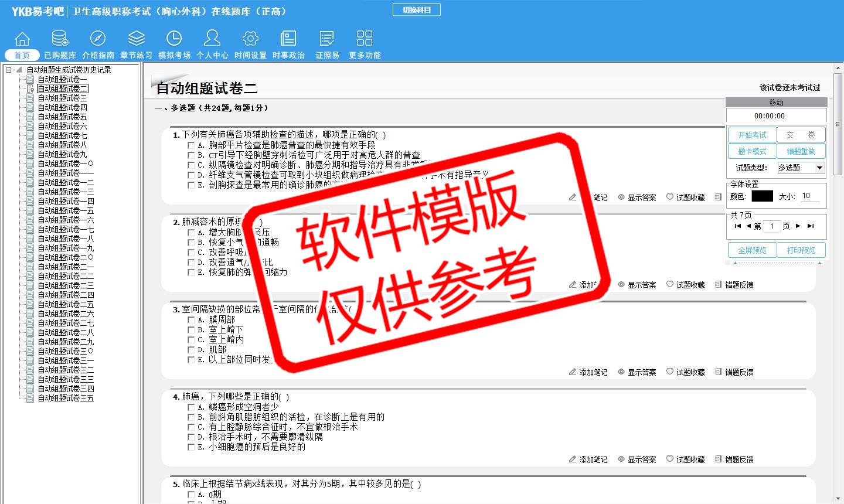Click the black font color swatch
This screenshot has height=504, width=844.
tap(762, 196)
